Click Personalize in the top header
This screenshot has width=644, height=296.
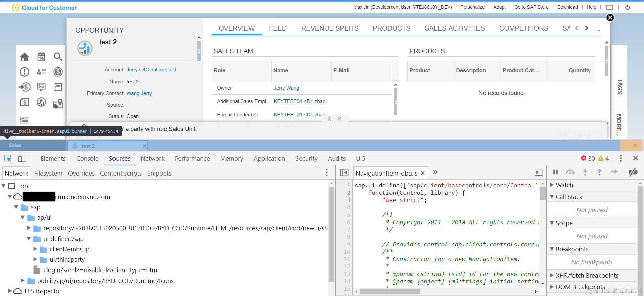(472, 7)
